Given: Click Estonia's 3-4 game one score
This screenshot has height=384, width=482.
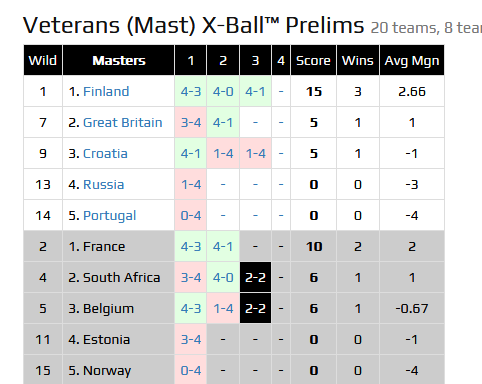Looking at the screenshot, I should (191, 340).
